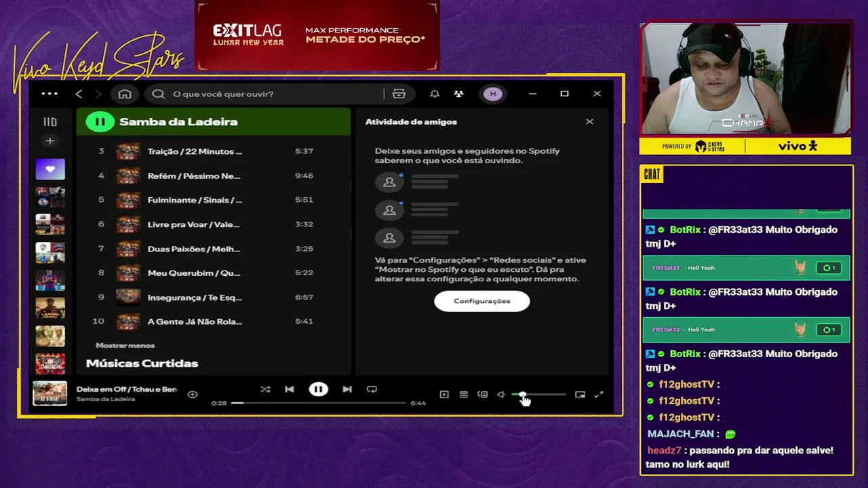868x488 pixels.
Task: Go back with the left arrow
Action: coord(79,94)
